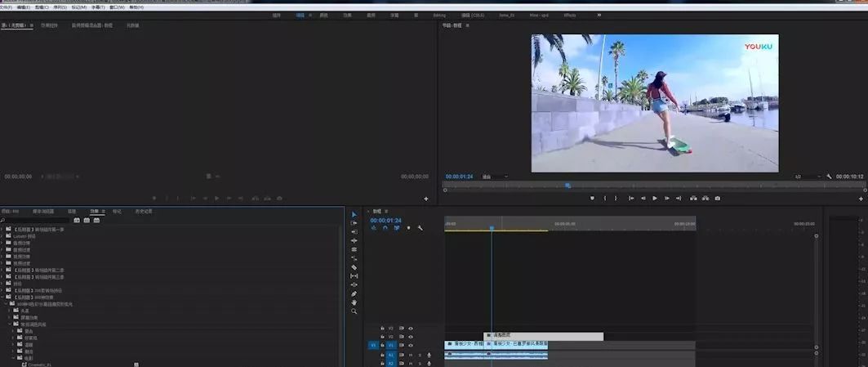The height and width of the screenshot is (367, 868).
Task: Toggle lock on video track V1
Action: [382, 345]
